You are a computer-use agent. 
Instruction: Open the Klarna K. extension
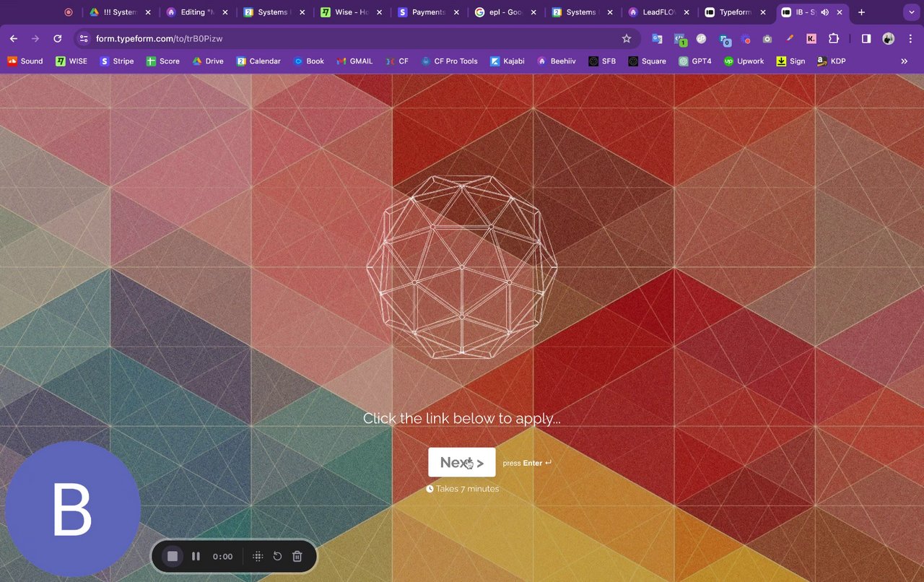[811, 38]
